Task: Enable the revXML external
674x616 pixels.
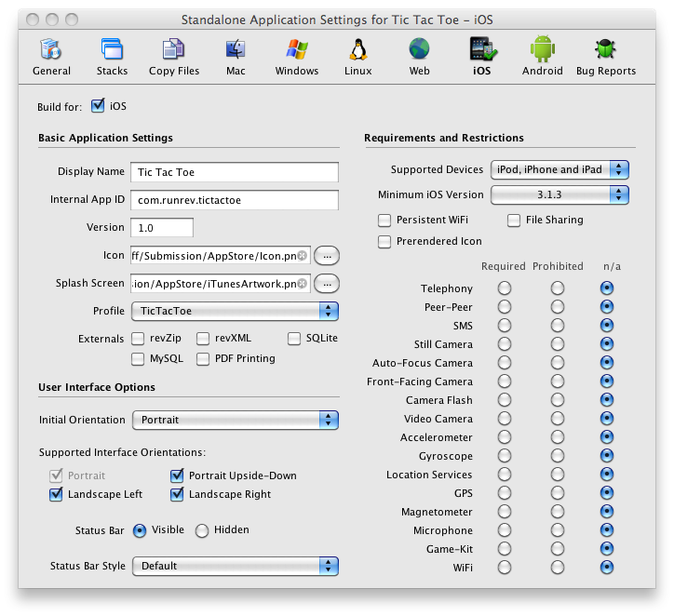Action: pos(203,339)
